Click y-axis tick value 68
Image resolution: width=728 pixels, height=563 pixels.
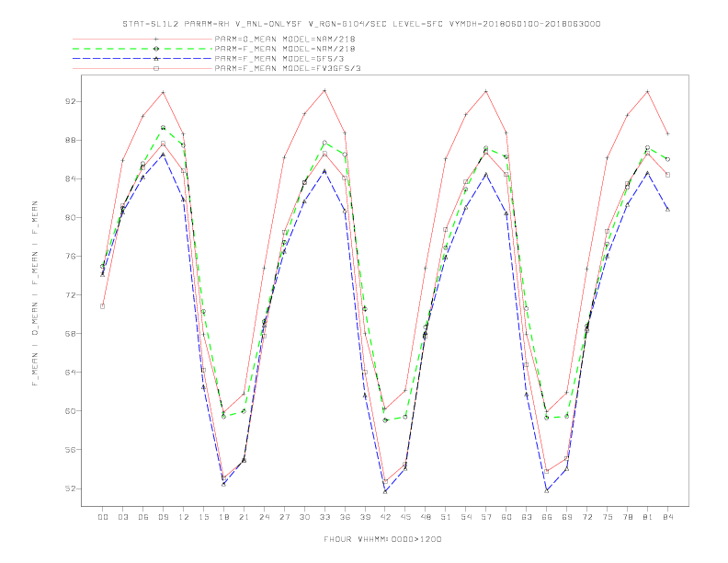pos(71,334)
